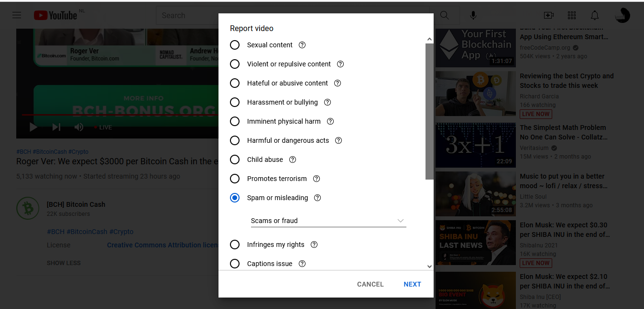The image size is (644, 309).
Task: Click the NEXT button
Action: click(x=412, y=284)
